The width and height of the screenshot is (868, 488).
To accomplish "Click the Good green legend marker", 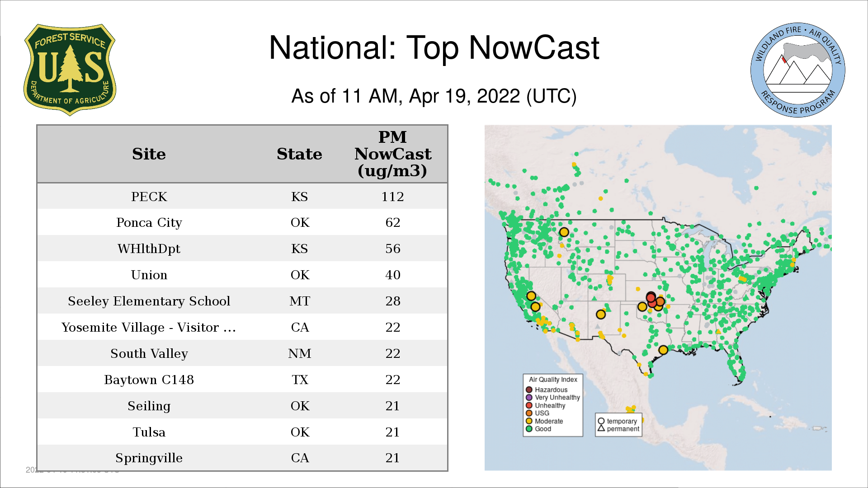I will coord(529,429).
